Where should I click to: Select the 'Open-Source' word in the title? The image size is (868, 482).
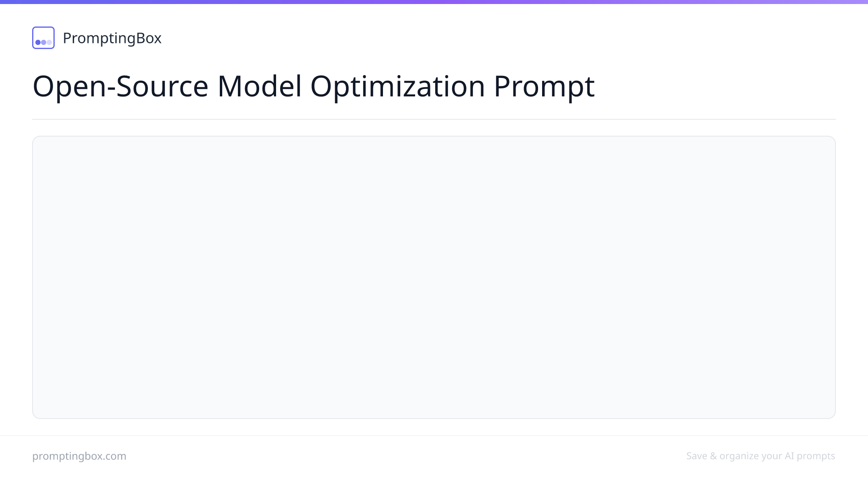(x=121, y=86)
